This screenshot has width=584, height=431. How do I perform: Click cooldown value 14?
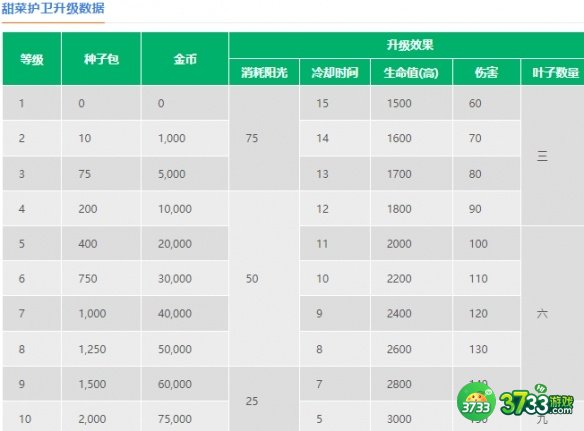point(335,138)
